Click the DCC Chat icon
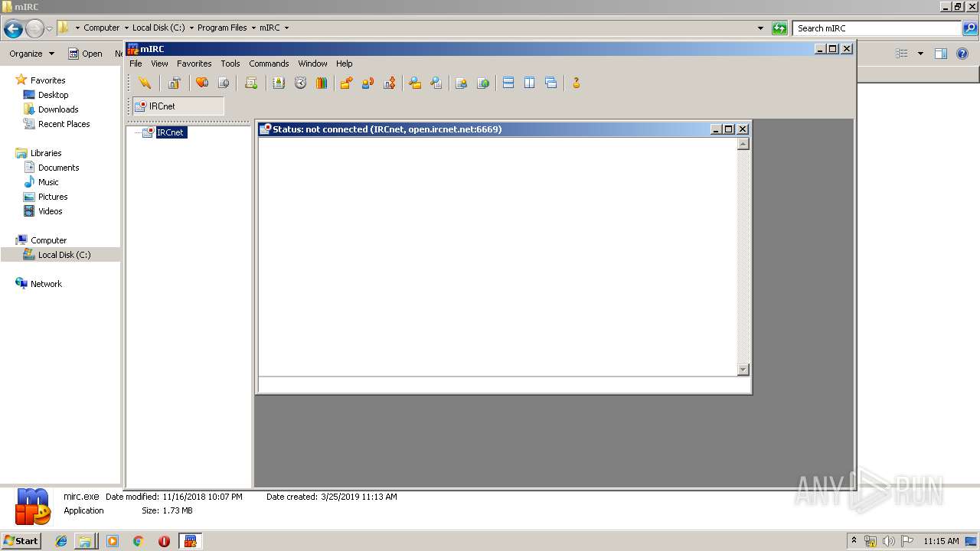The width and height of the screenshot is (980, 551). click(367, 83)
